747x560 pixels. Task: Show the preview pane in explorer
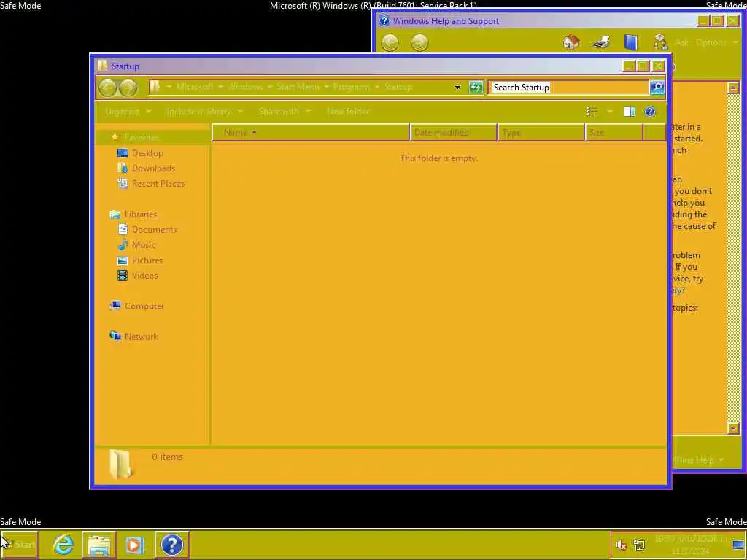coord(630,112)
